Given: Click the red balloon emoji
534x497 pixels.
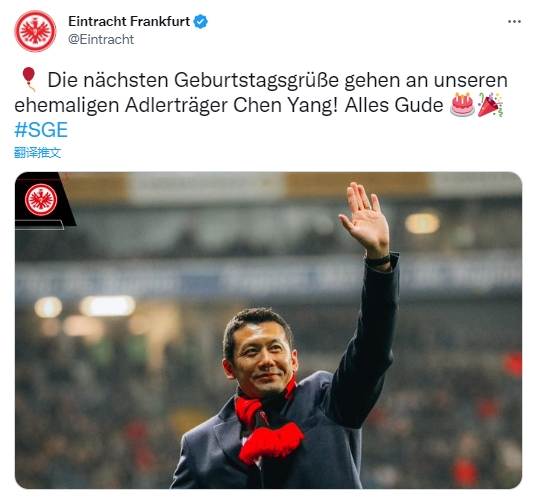Looking at the screenshot, I should click(x=29, y=79).
